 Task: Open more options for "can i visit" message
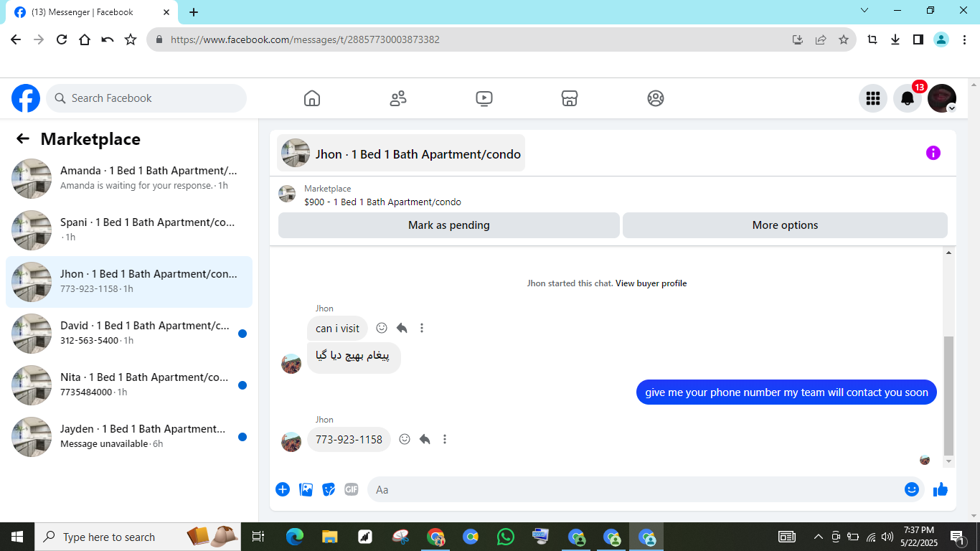pyautogui.click(x=422, y=328)
